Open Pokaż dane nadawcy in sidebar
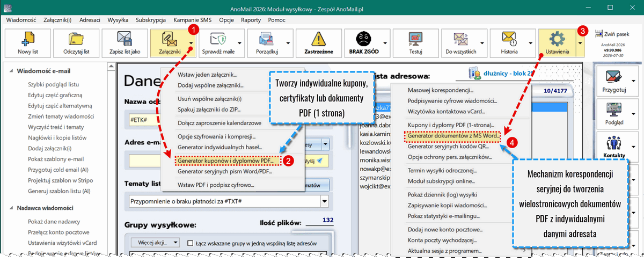Screen dimensions: 644x262 tap(54, 222)
